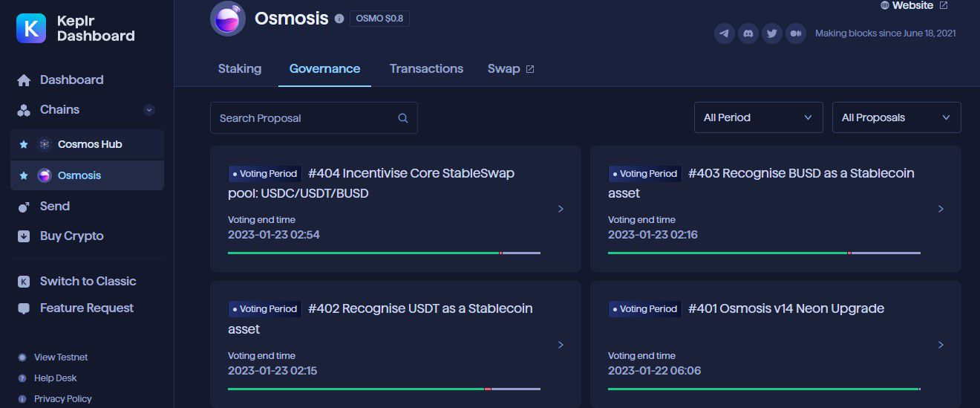Click 'Making blocks since June 18, 2021' text
The height and width of the screenshot is (408, 980).
point(885,33)
